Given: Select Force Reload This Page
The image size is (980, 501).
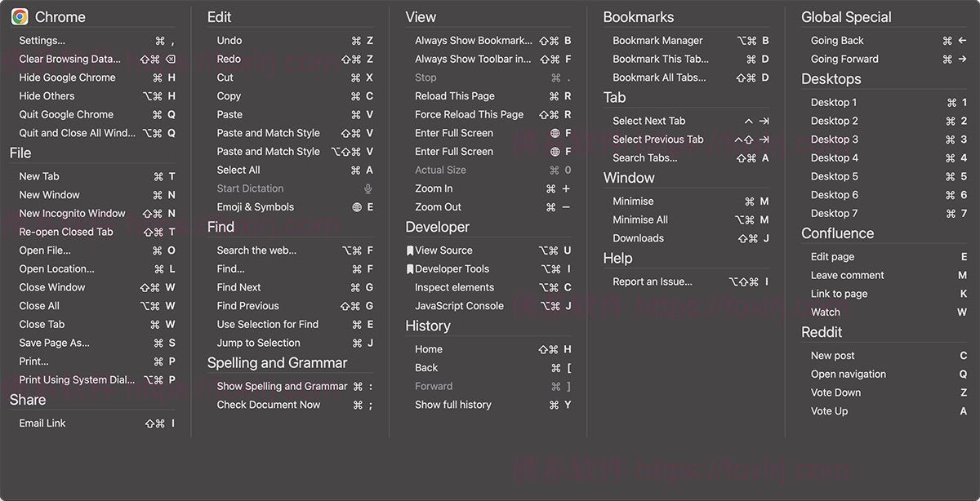Looking at the screenshot, I should click(469, 114).
